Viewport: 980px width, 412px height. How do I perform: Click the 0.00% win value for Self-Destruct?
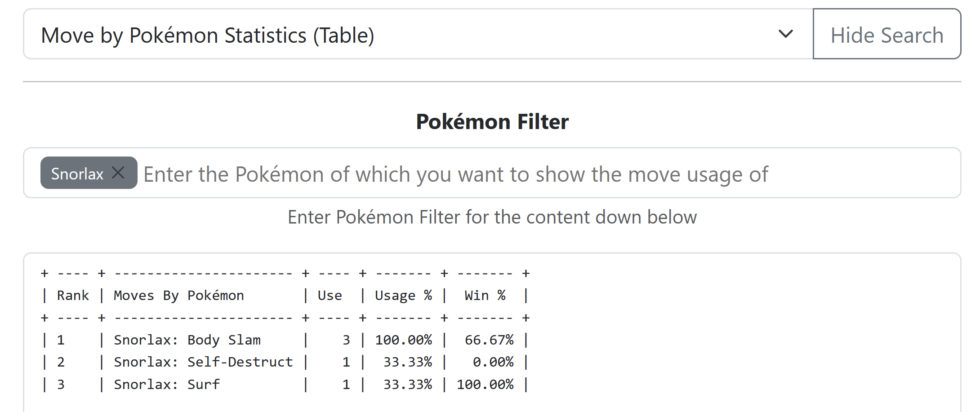tap(493, 362)
